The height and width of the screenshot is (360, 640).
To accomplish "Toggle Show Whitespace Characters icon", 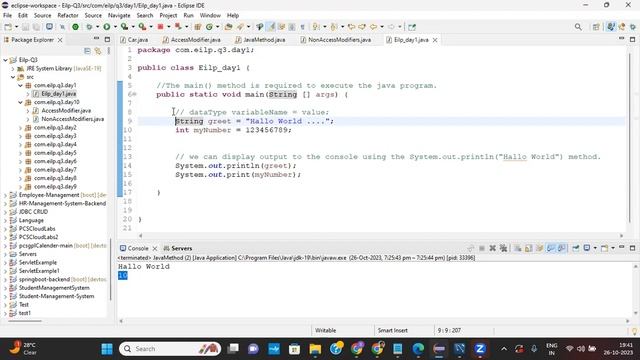I will [302, 27].
